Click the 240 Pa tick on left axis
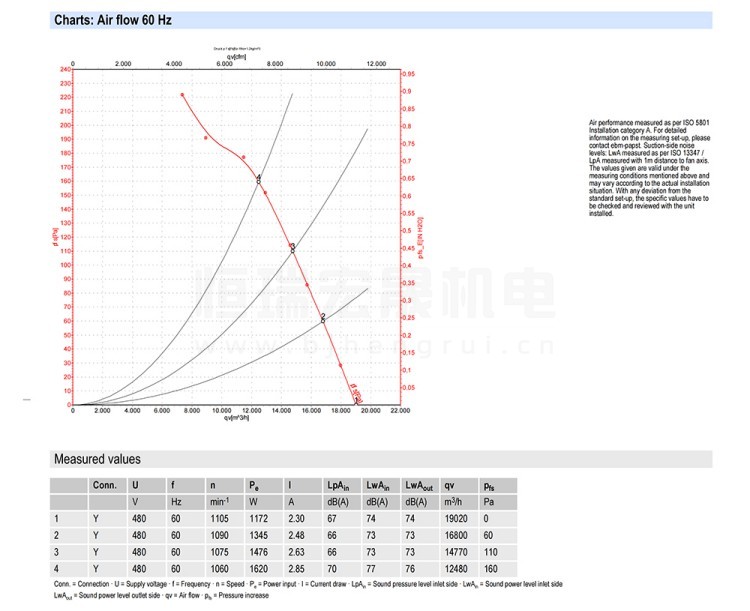Screen dimensions: 750x611 click(65, 70)
